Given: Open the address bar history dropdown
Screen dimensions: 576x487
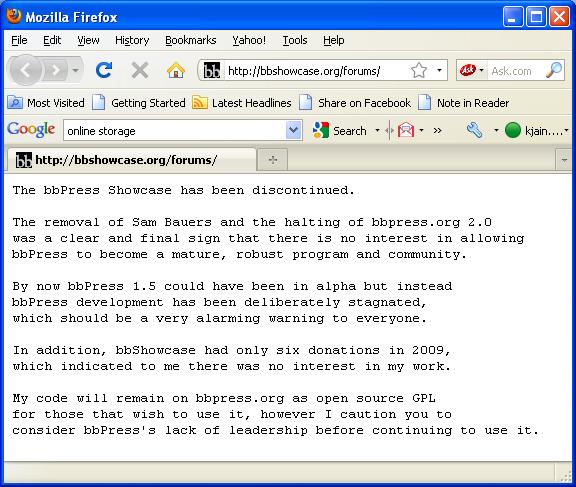Looking at the screenshot, I should coord(439,70).
